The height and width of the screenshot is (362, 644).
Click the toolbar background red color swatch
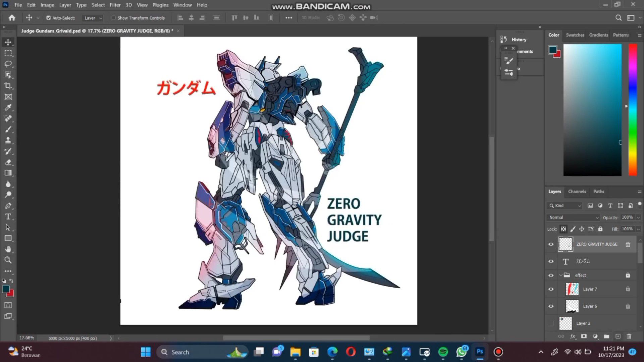(x=11, y=294)
